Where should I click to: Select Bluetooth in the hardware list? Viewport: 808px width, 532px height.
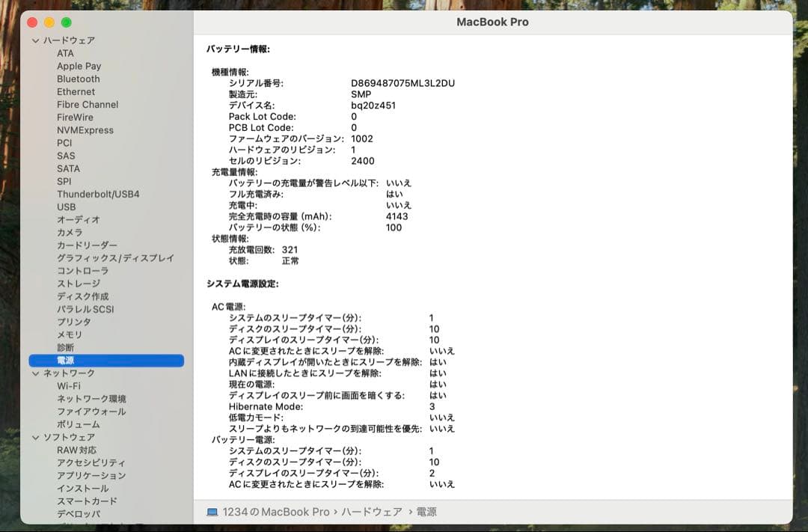click(78, 79)
